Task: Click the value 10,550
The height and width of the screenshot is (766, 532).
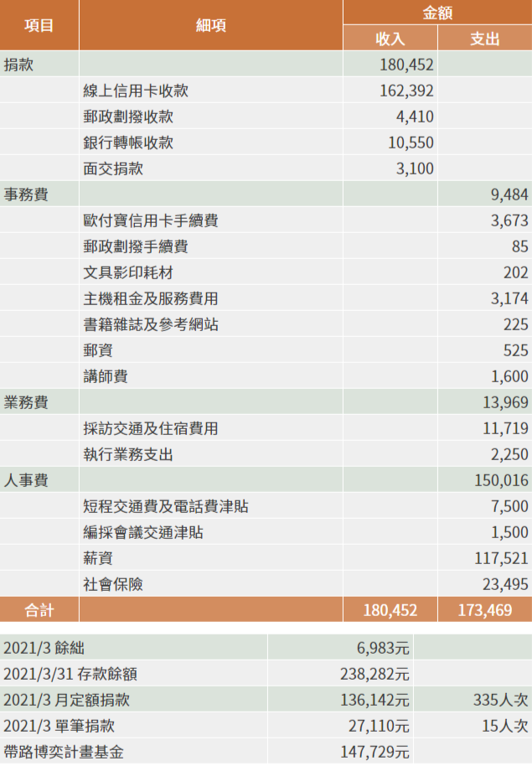Action: pyautogui.click(x=411, y=142)
